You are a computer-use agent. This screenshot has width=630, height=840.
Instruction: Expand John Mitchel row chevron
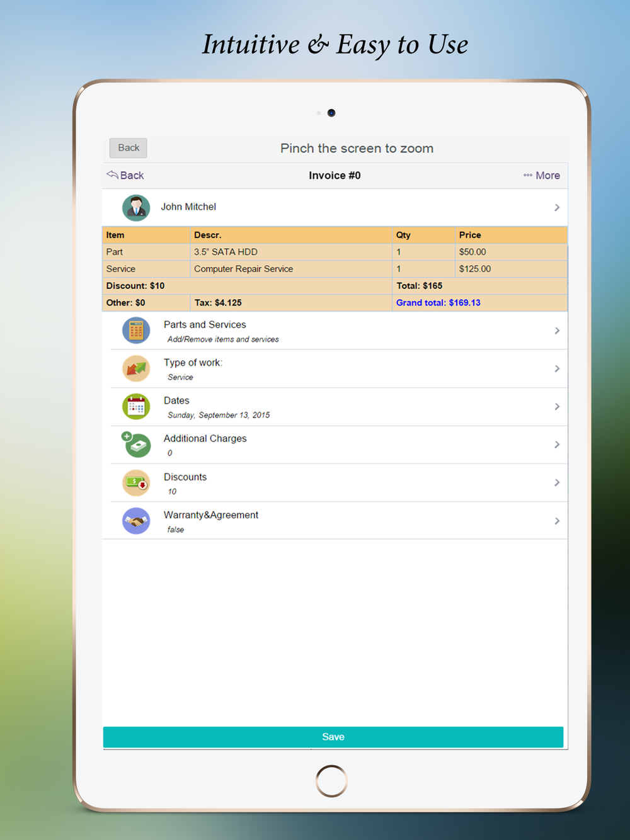[x=557, y=207]
